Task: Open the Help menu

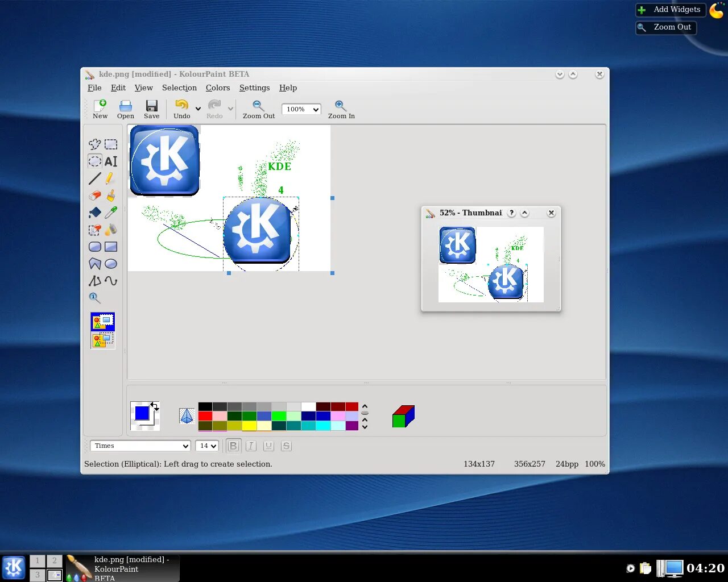Action: coord(288,88)
